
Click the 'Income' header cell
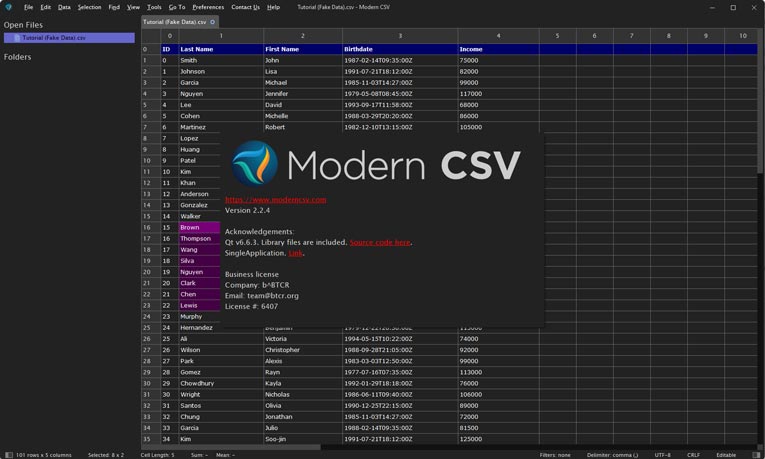498,49
